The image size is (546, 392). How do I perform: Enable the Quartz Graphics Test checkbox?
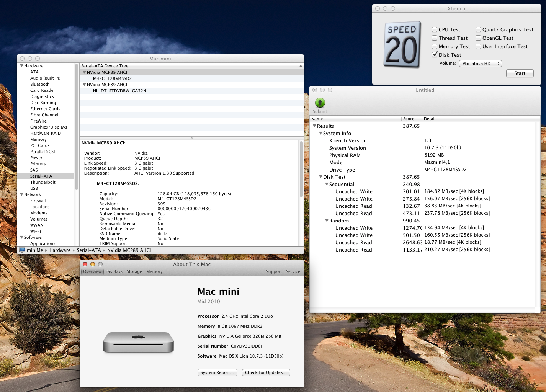(x=478, y=29)
